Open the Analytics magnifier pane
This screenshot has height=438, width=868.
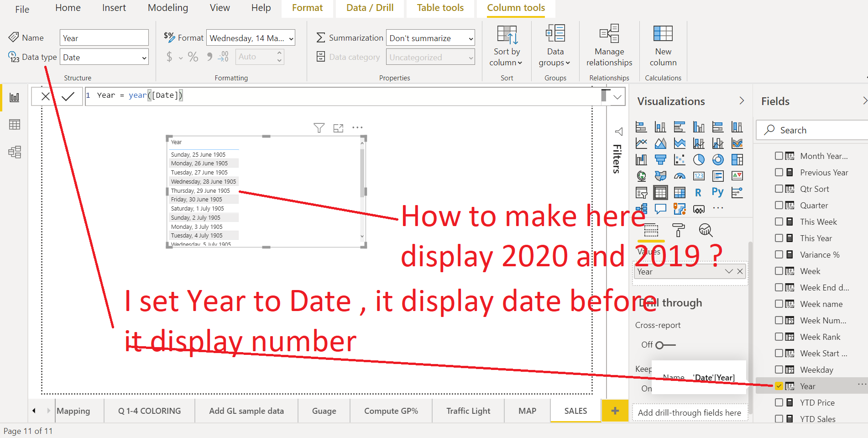(706, 230)
